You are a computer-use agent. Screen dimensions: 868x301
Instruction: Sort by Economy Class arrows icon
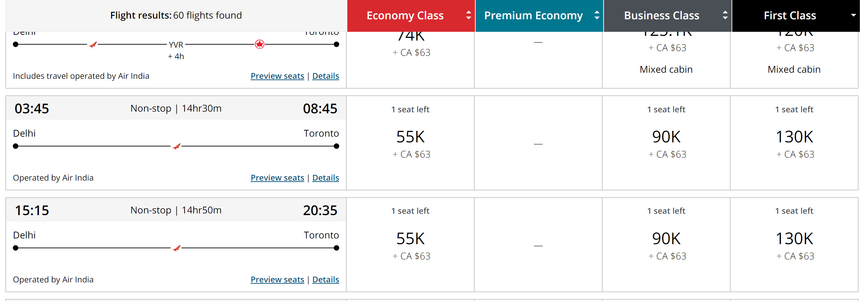click(469, 15)
